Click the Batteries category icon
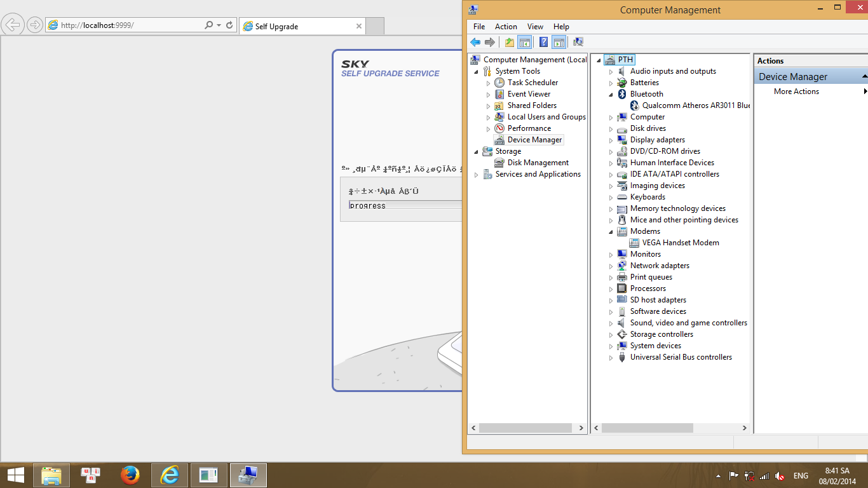The image size is (868, 488). click(622, 83)
